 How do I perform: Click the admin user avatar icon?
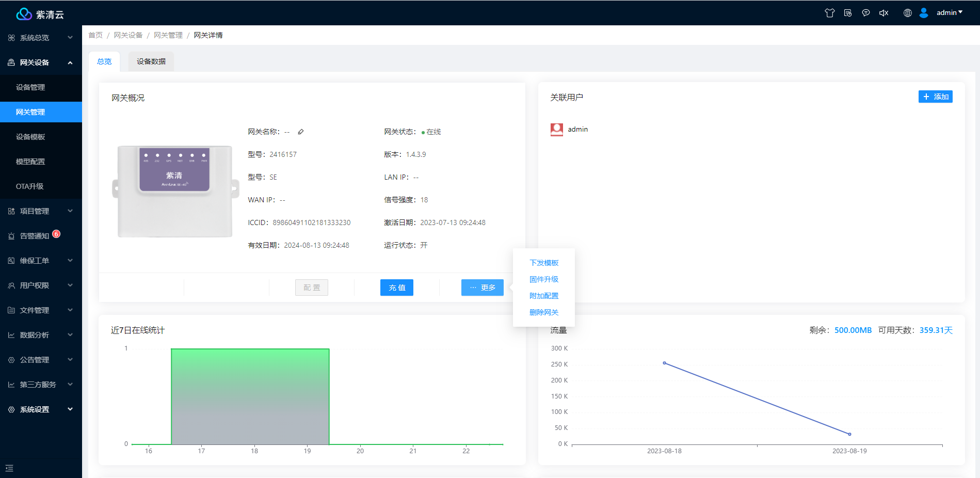924,13
